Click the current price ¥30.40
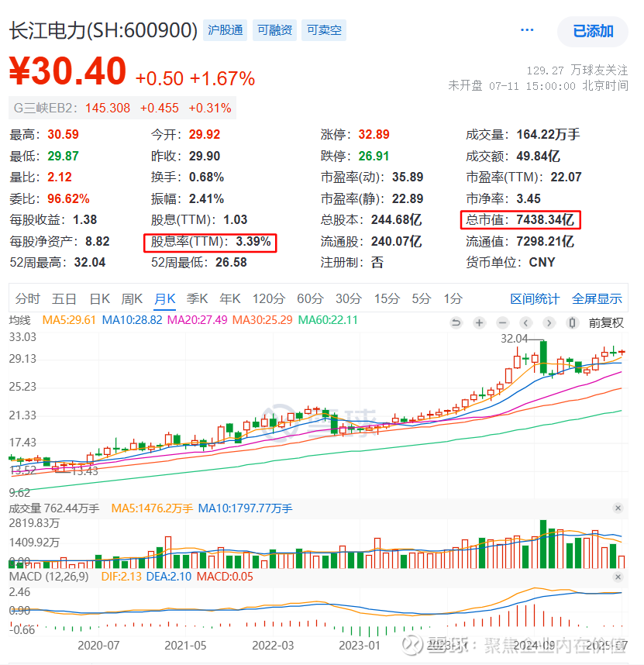This screenshot has width=644, height=665. coord(68,71)
